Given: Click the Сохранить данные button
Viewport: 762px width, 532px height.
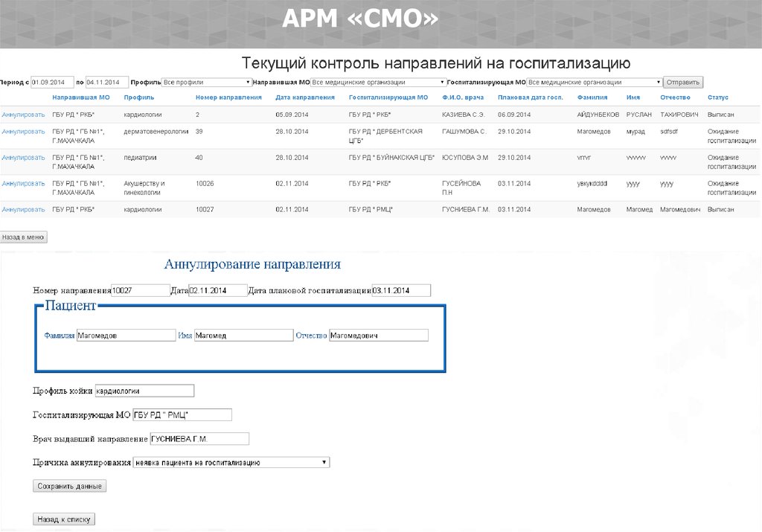Looking at the screenshot, I should [71, 486].
